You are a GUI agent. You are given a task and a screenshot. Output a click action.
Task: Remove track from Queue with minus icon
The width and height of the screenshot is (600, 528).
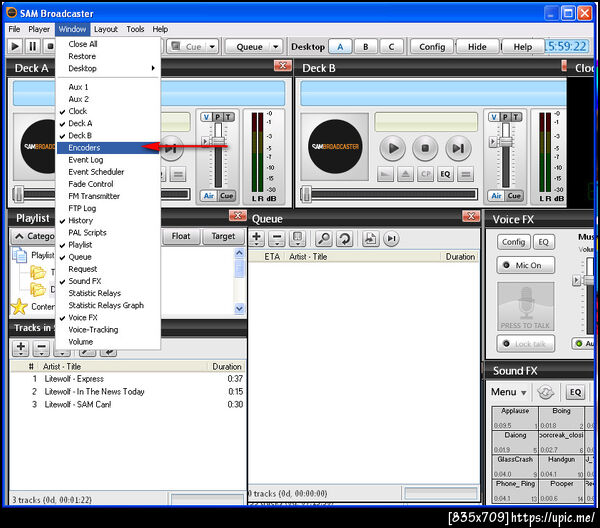point(277,238)
